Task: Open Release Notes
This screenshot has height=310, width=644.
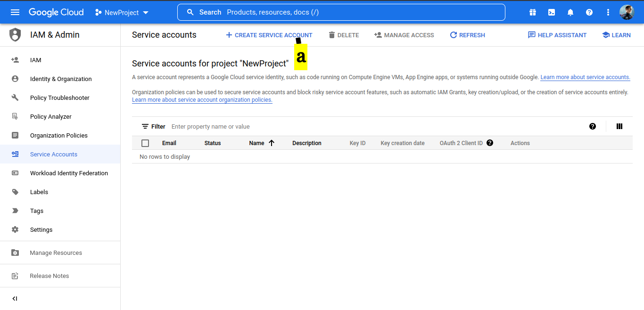Action: pos(60,276)
